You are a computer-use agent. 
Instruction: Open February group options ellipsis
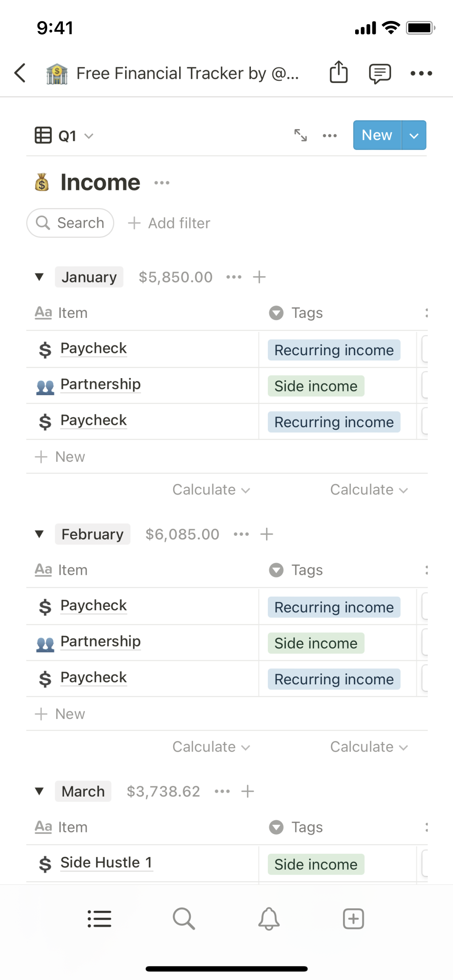coord(241,534)
